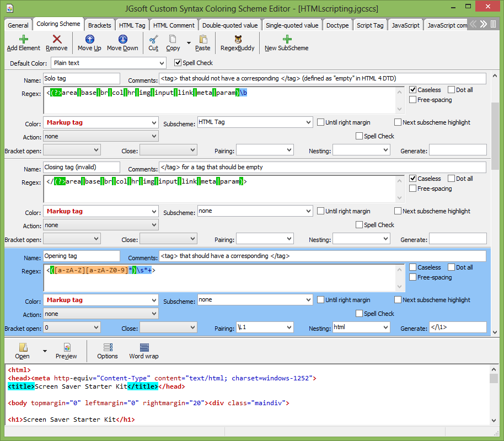The image size is (504, 441).
Task: Uncheck Caseless for Solo tag
Action: [x=413, y=90]
